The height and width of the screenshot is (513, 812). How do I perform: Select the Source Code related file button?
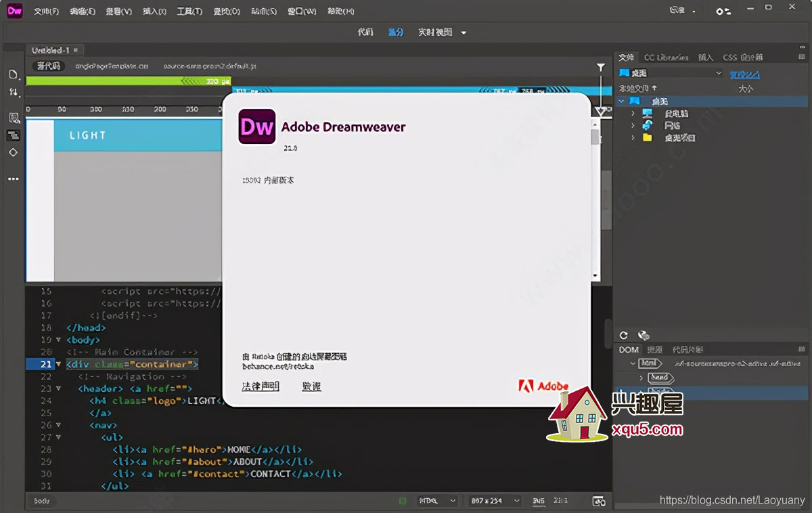(49, 66)
